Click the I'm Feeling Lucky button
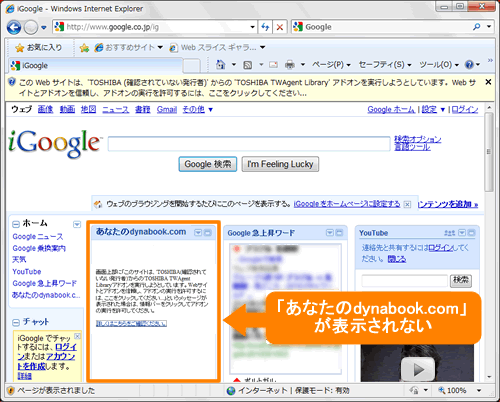 (280, 164)
